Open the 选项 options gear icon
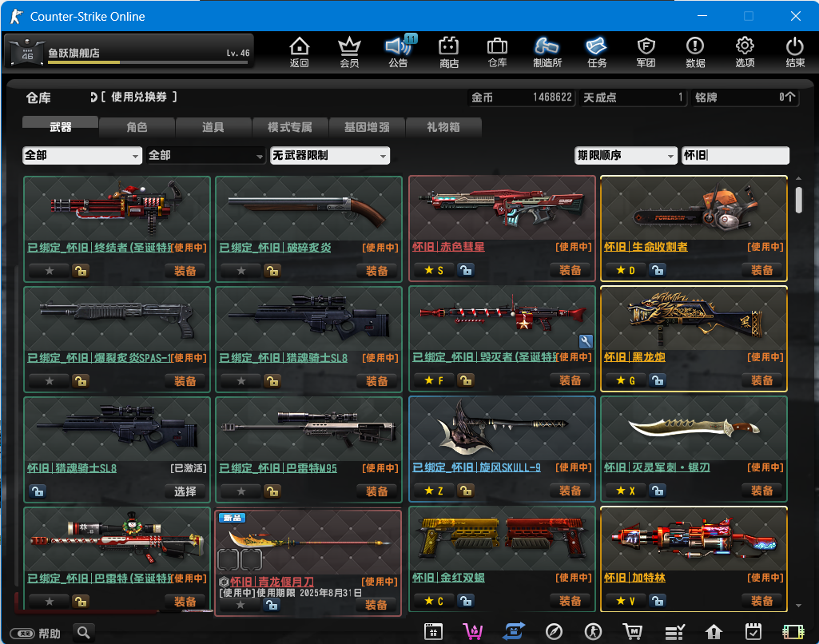Image resolution: width=819 pixels, height=644 pixels. tap(745, 52)
